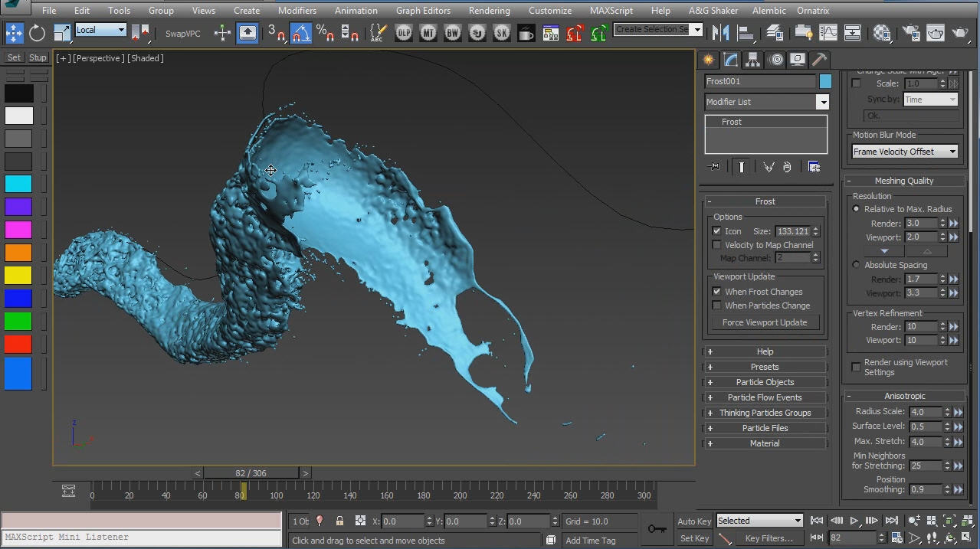The width and height of the screenshot is (980, 549).
Task: Click Configure Modifier Sets icon
Action: (x=814, y=167)
